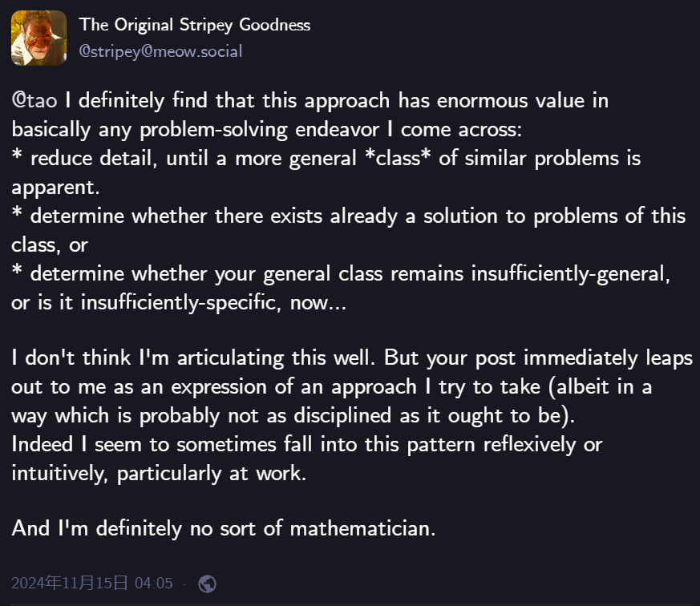The width and height of the screenshot is (700, 606).
Task: Open The Original Stripey Goodness display name
Action: (x=195, y=25)
